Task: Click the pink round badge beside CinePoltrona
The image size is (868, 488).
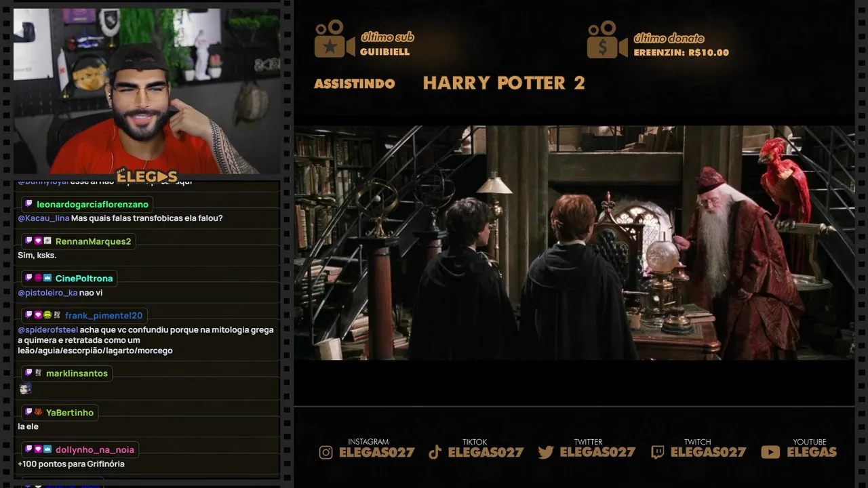Action: pyautogui.click(x=38, y=279)
